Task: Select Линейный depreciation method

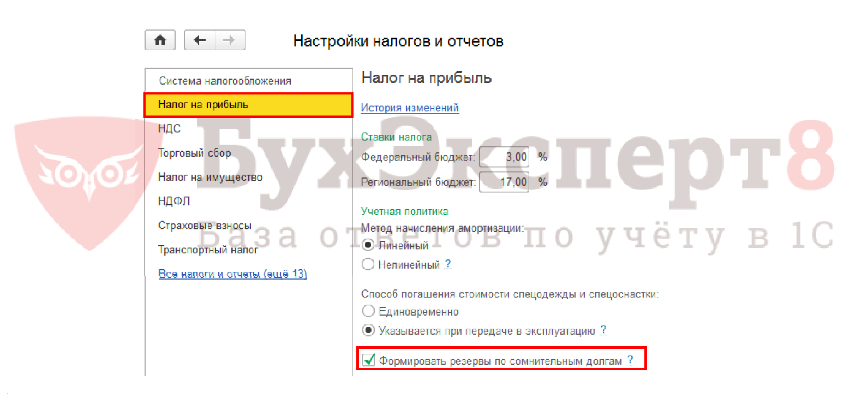Action: pyautogui.click(x=368, y=245)
